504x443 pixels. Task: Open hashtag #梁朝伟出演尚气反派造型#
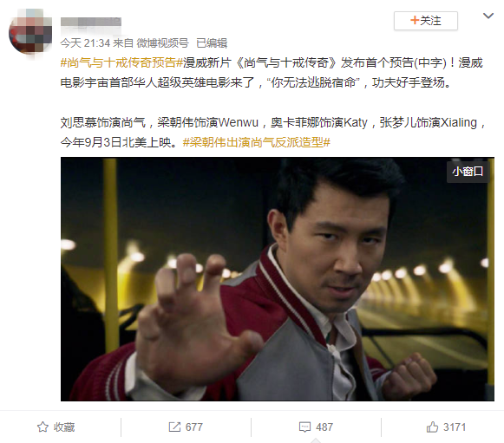pos(257,142)
